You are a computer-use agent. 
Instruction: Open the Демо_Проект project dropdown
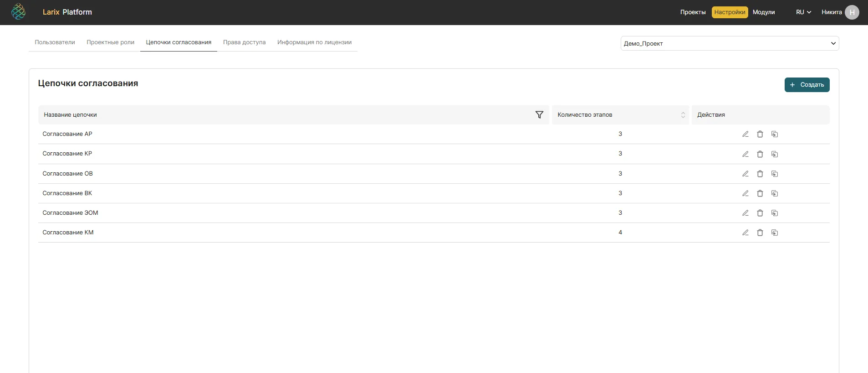pos(730,43)
